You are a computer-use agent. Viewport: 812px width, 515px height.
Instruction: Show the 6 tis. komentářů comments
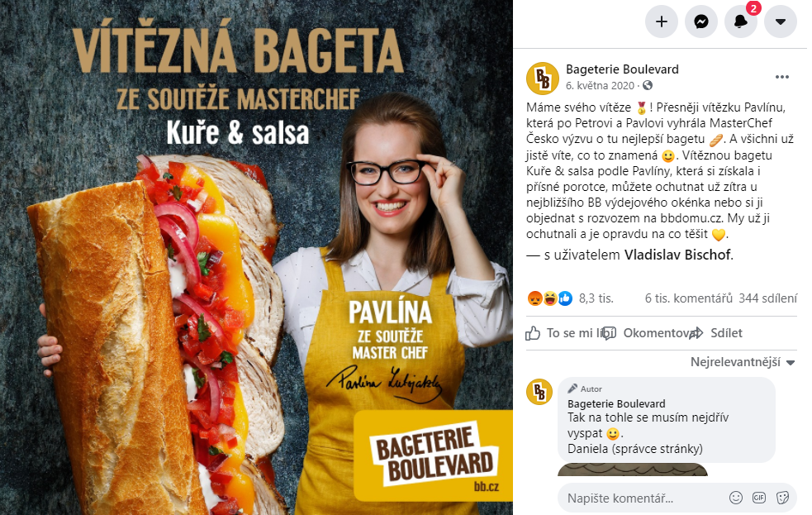(x=688, y=298)
